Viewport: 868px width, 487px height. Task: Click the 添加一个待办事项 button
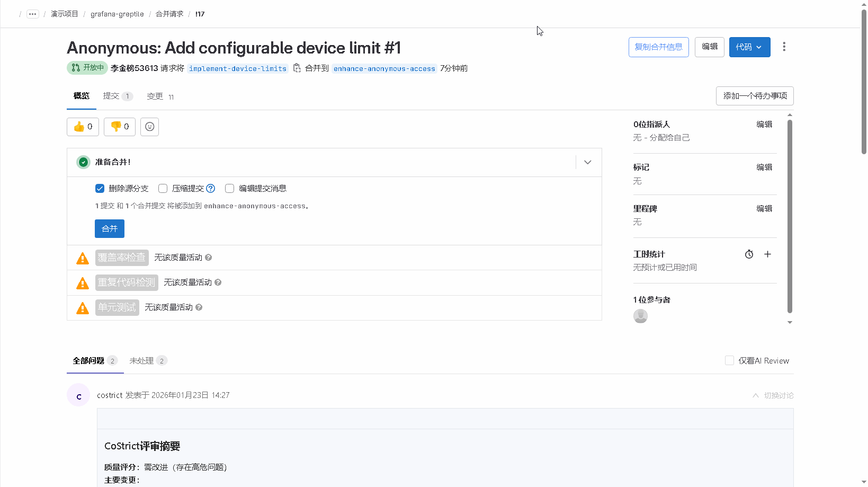pyautogui.click(x=755, y=96)
